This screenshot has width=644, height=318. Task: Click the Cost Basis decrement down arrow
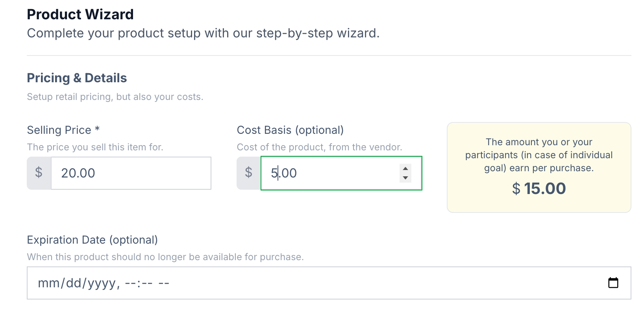pyautogui.click(x=405, y=178)
